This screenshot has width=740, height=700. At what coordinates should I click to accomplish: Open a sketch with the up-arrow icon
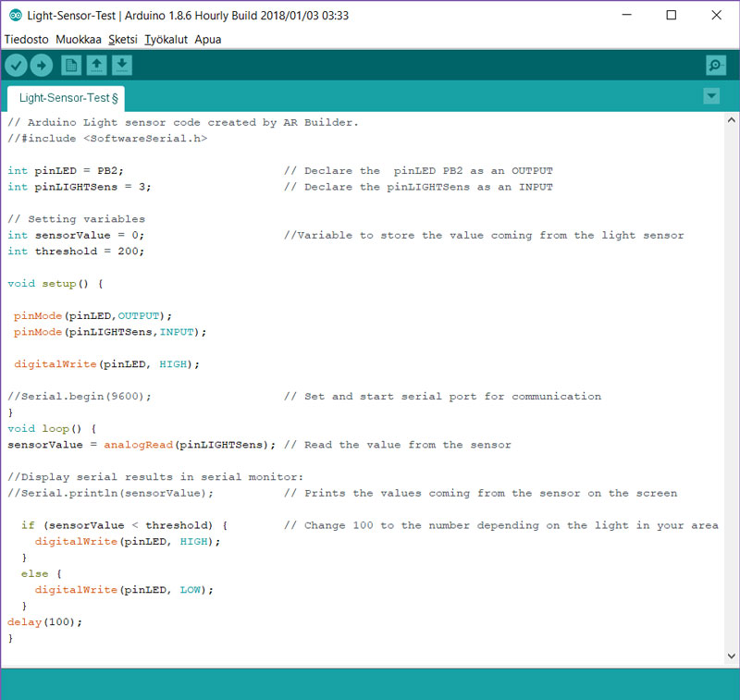[97, 65]
